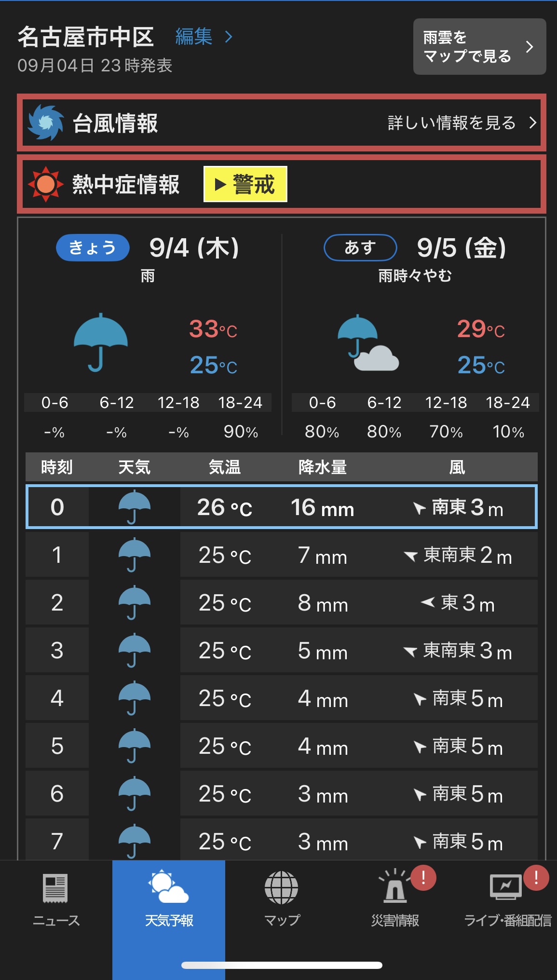
Task: Open the ニュース news tab icon
Action: (56, 888)
